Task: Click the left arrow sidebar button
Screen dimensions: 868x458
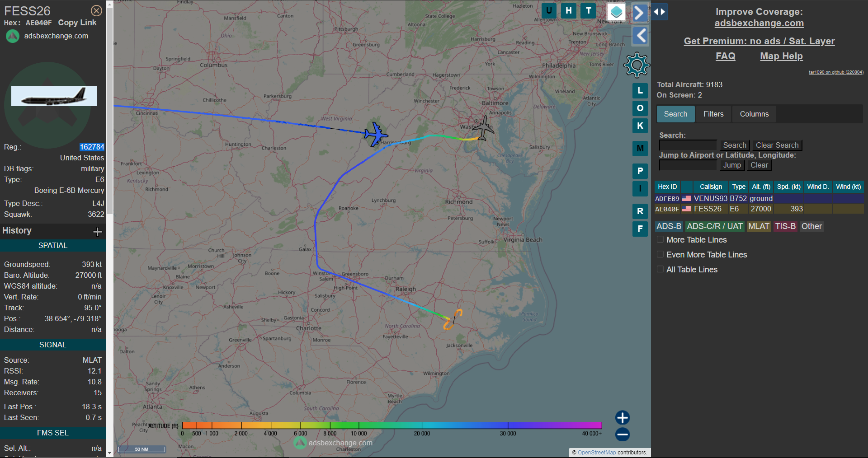Action: coord(640,36)
